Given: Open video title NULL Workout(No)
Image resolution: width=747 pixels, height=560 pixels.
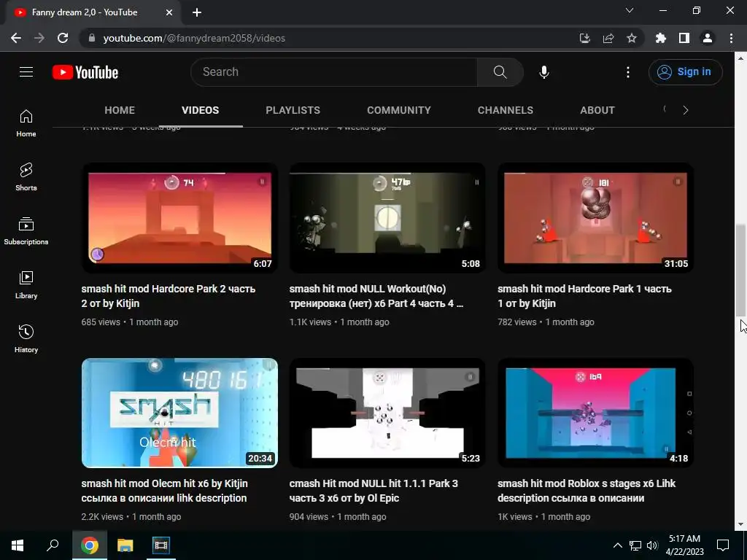Looking at the screenshot, I should 376,296.
